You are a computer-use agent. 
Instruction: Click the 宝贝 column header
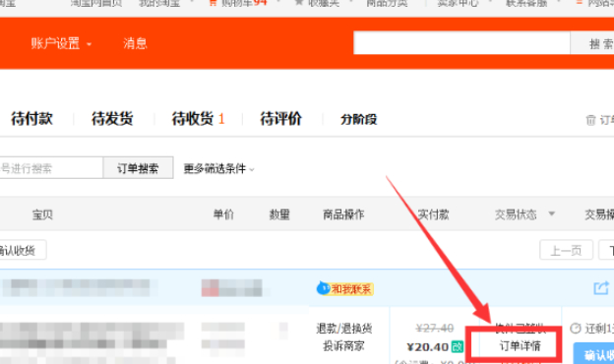(42, 214)
